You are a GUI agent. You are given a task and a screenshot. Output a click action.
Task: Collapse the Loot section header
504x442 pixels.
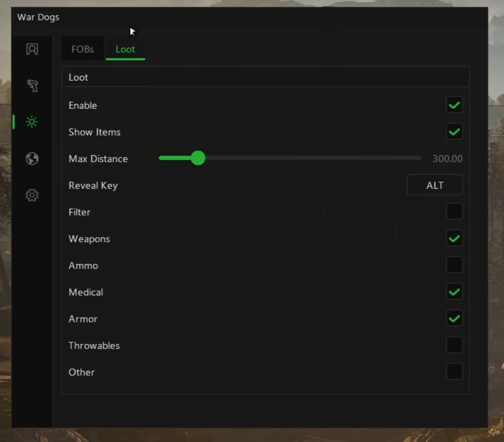click(x=265, y=77)
